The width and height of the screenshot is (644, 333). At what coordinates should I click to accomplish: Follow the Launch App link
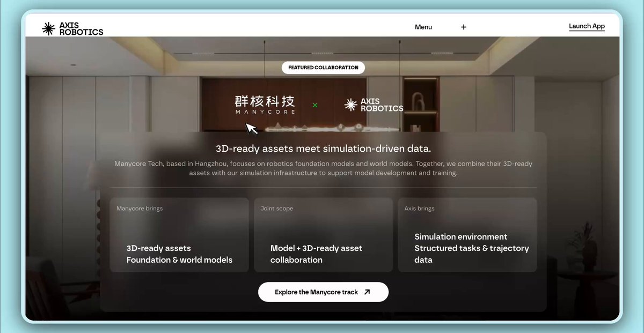pyautogui.click(x=587, y=26)
